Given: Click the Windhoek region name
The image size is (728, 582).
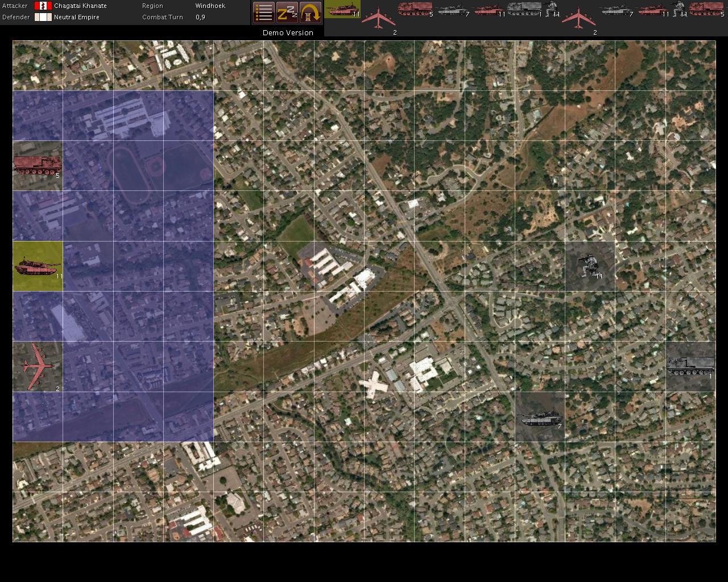Looking at the screenshot, I should [210, 6].
